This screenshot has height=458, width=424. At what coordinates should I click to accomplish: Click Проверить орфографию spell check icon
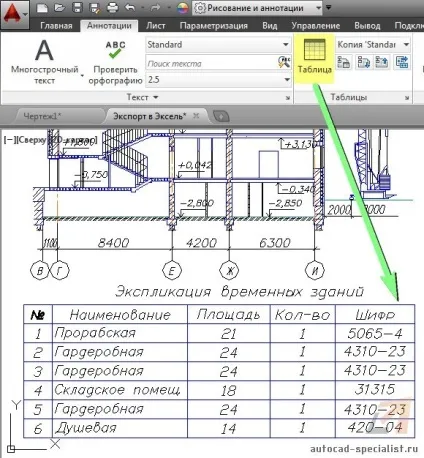coord(115,50)
